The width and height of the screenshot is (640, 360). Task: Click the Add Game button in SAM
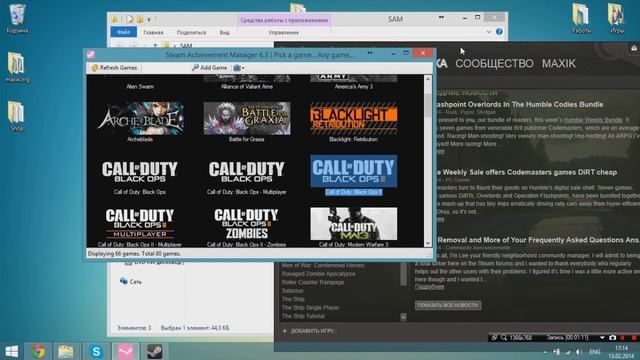click(209, 68)
